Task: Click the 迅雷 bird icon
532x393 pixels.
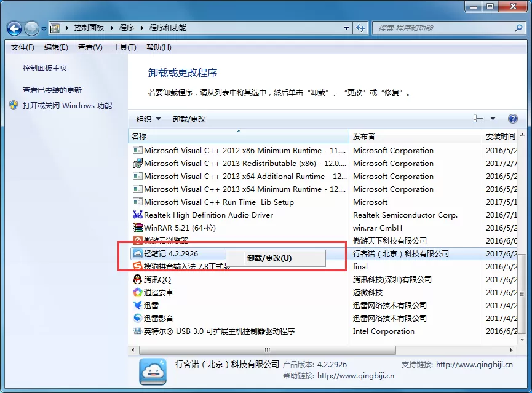Action: 137,305
